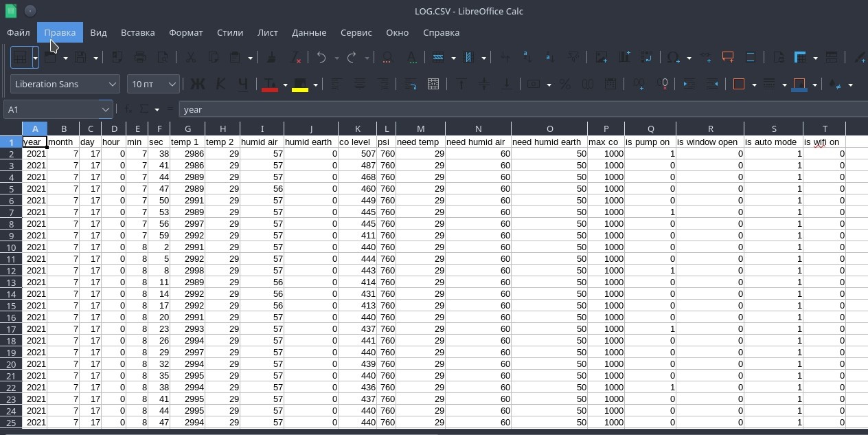
Task: Expand the Name Box A1 dropdown
Action: (106, 109)
